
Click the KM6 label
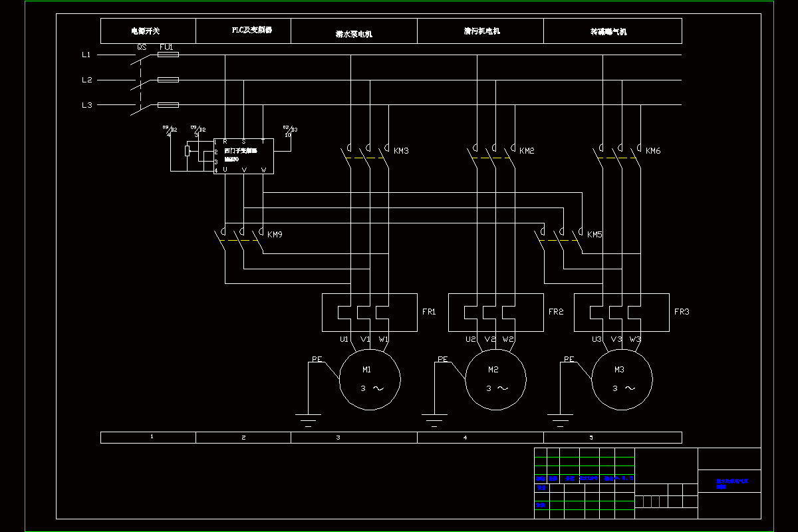[653, 151]
